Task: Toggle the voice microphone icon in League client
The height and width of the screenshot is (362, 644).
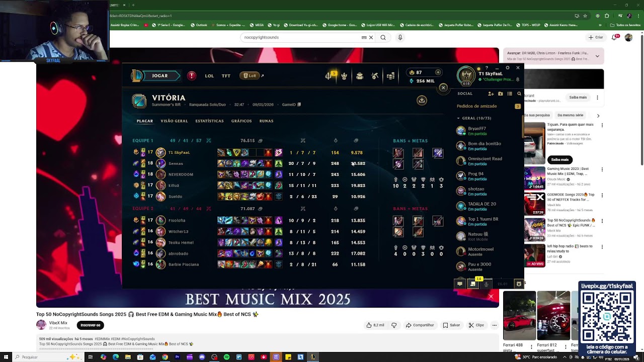Action: (x=486, y=284)
